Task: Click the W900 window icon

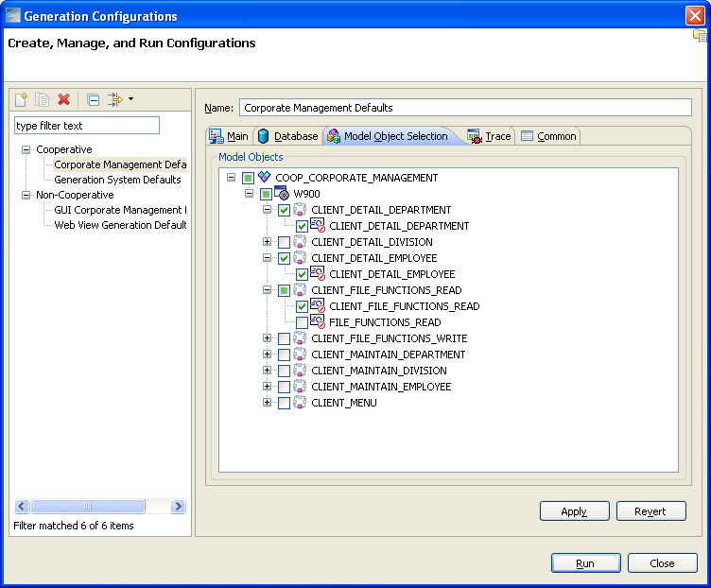Action: [282, 193]
